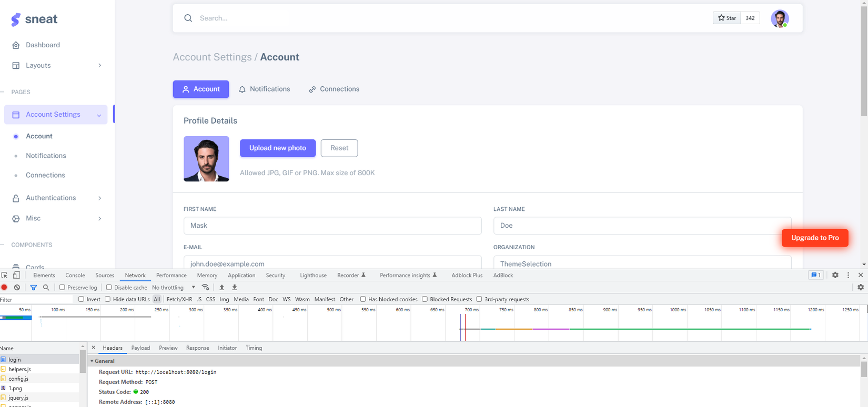Open the user avatar menu in top bar

780,18
